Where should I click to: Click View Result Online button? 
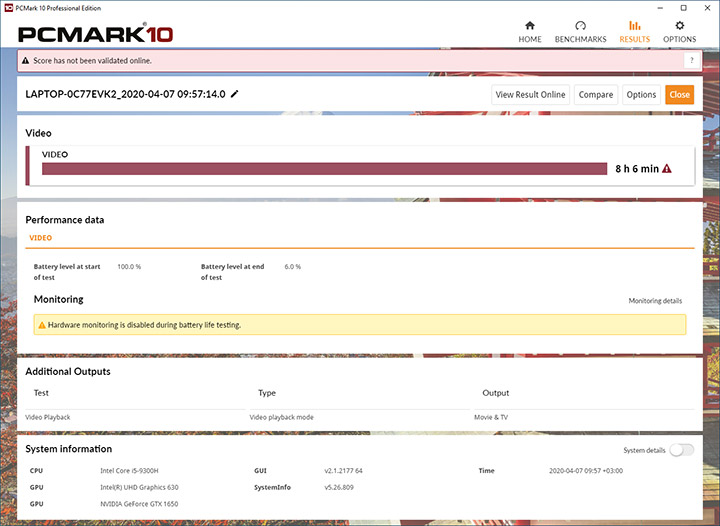(x=530, y=95)
